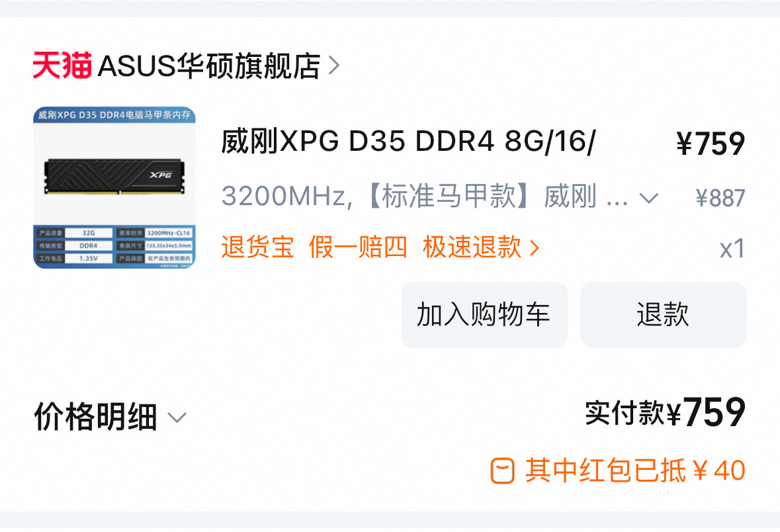
Task: Tap the product price ¥759
Action: pyautogui.click(x=711, y=144)
